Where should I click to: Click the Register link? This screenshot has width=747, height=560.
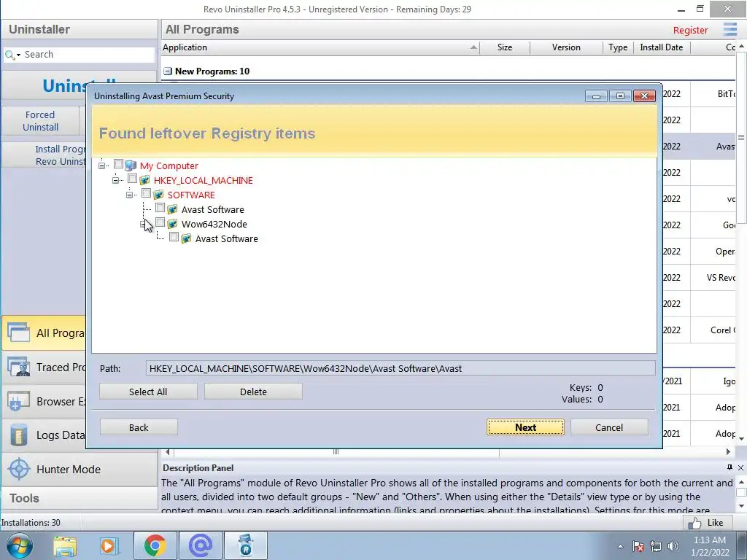pos(690,30)
